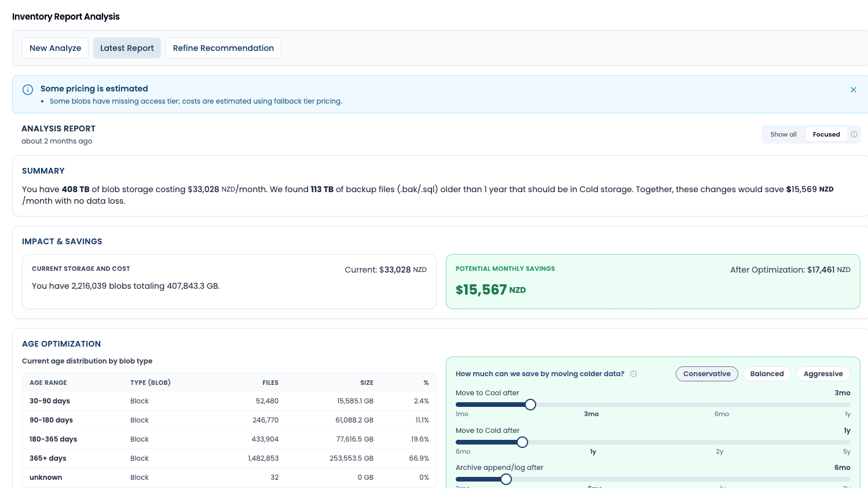This screenshot has width=868, height=496.
Task: Click the Move to Cold slider handle
Action: click(522, 442)
